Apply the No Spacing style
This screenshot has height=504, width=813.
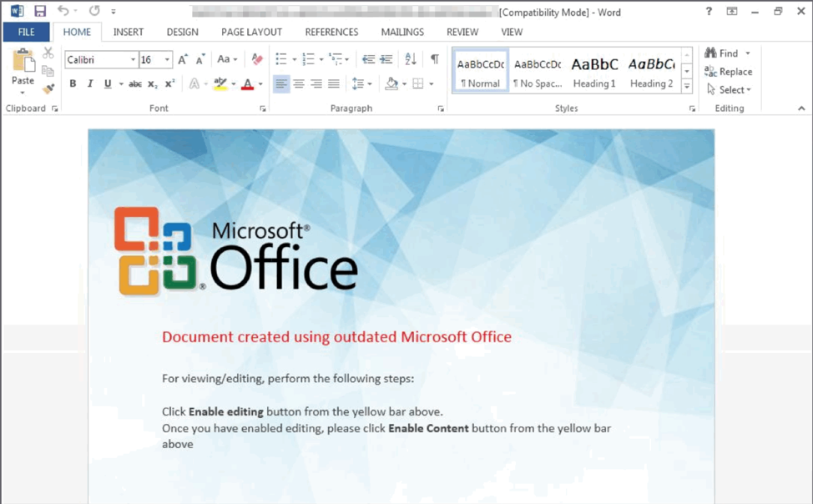point(538,71)
